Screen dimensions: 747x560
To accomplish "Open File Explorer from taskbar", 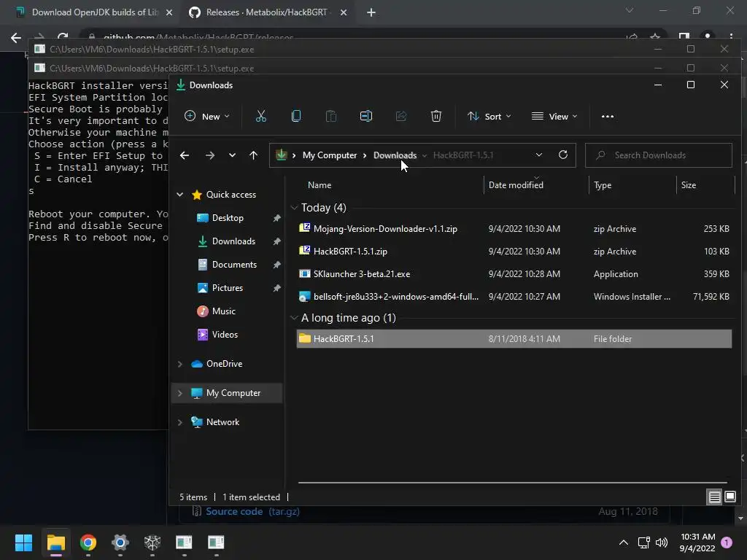I will 55,542.
